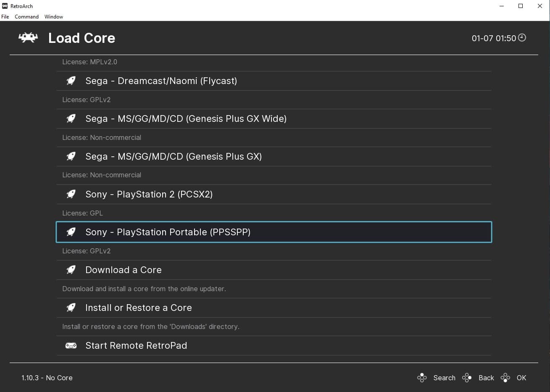Click the 'Load Core' heading
Image resolution: width=550 pixels, height=392 pixels.
[x=82, y=38]
